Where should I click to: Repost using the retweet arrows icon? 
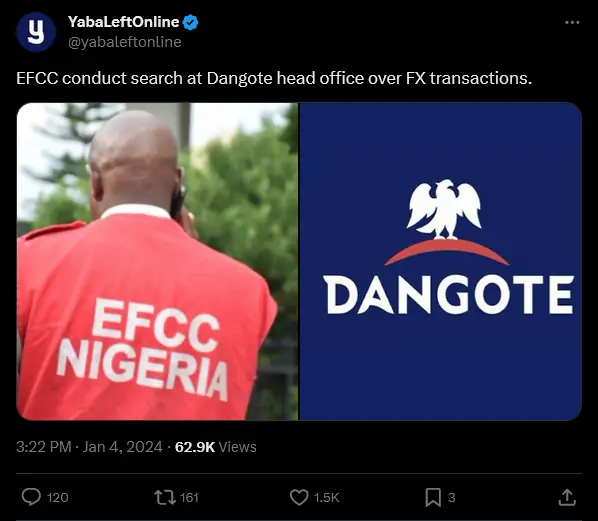165,497
